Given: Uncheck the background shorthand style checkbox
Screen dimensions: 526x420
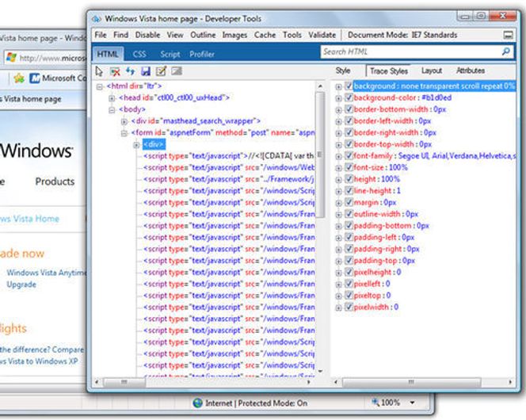Looking at the screenshot, I should [x=349, y=86].
